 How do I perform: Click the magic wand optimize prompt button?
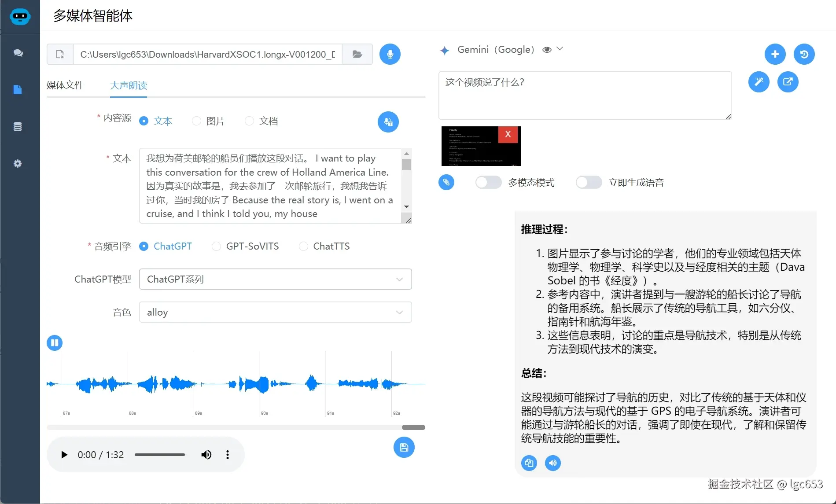[759, 82]
